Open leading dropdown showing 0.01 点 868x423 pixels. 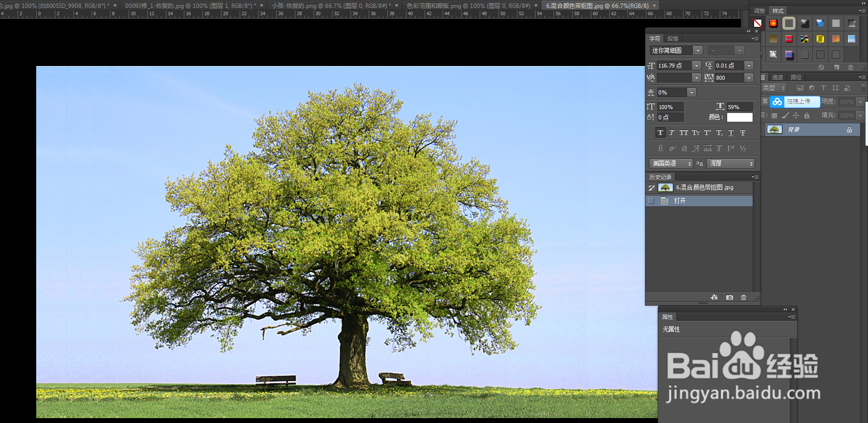click(x=749, y=66)
